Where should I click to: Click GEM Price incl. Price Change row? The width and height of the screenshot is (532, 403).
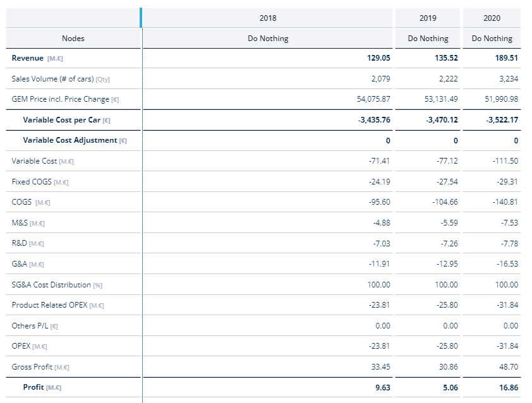click(x=60, y=99)
